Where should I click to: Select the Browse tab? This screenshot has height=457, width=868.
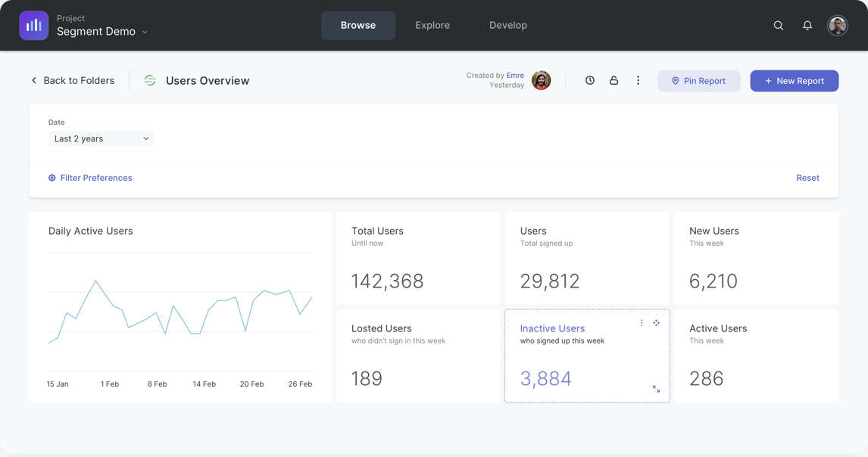[358, 26]
